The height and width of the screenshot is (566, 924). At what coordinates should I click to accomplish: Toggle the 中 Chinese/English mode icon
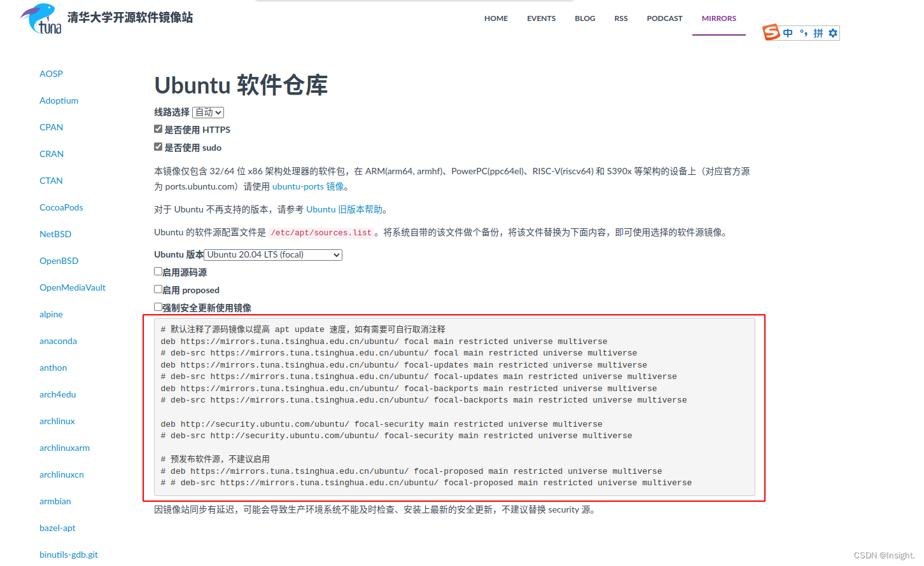pyautogui.click(x=788, y=33)
